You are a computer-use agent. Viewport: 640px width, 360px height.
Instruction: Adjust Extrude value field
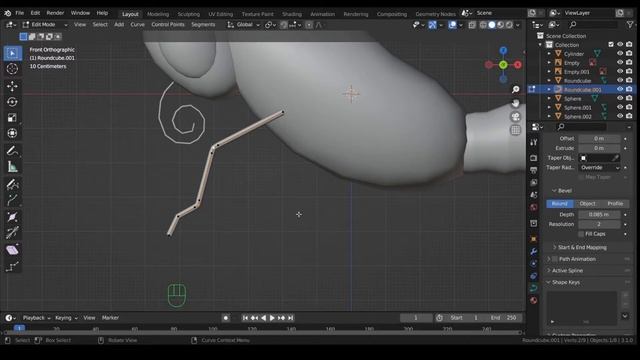[x=600, y=148]
